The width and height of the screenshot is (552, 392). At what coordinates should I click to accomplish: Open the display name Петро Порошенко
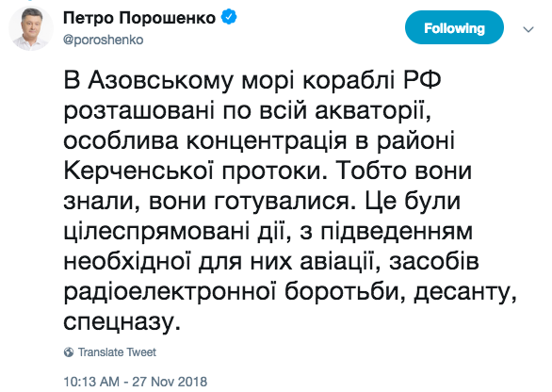(x=139, y=18)
